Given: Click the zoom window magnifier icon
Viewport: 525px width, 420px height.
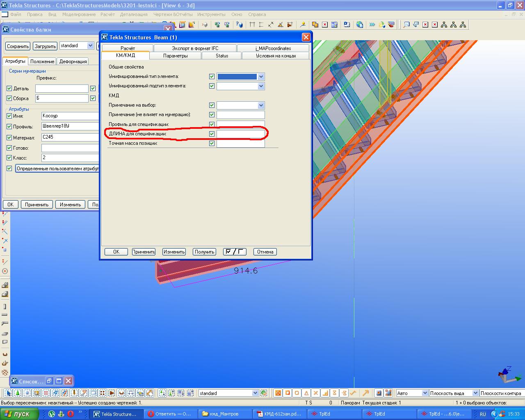Looking at the screenshot, I should point(406,25).
